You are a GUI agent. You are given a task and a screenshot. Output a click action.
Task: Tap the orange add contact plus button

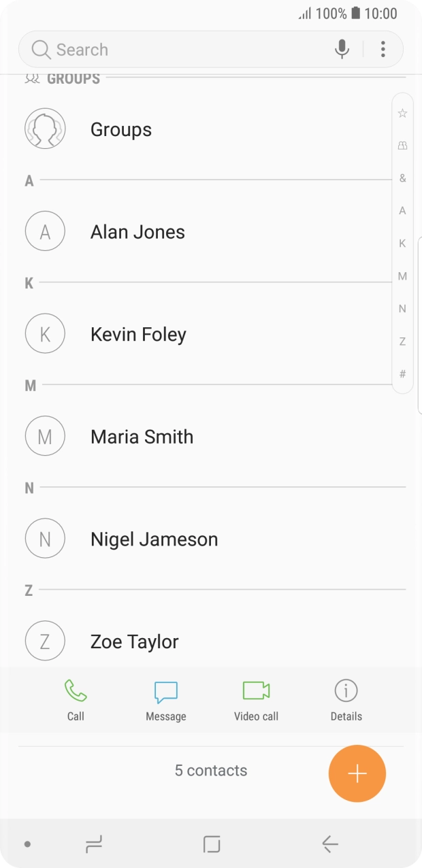click(357, 774)
